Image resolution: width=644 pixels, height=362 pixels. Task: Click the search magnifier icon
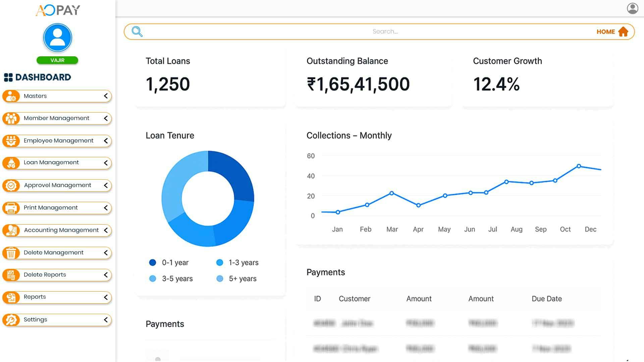tap(137, 31)
